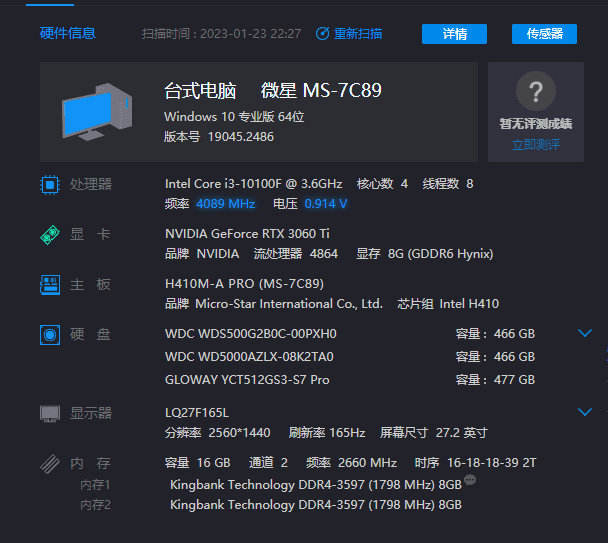This screenshot has width=608, height=543.
Task: Click the voltage value 0.914 V
Action: pyautogui.click(x=326, y=204)
